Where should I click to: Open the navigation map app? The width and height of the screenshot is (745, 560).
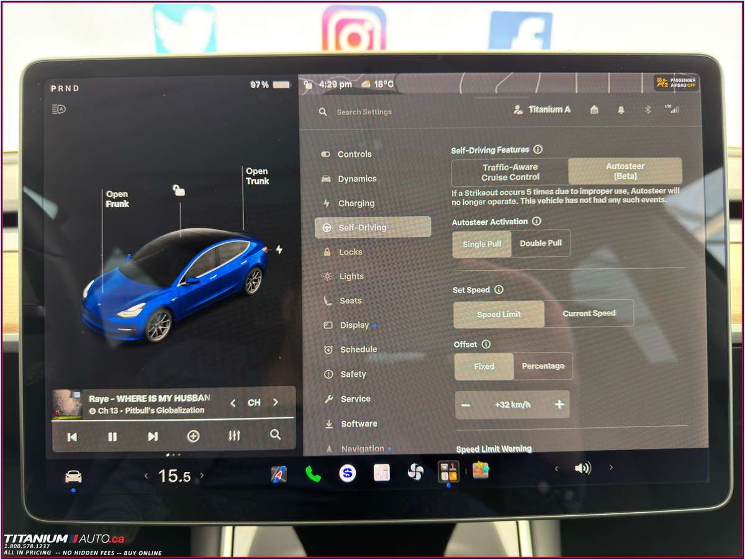(x=279, y=474)
